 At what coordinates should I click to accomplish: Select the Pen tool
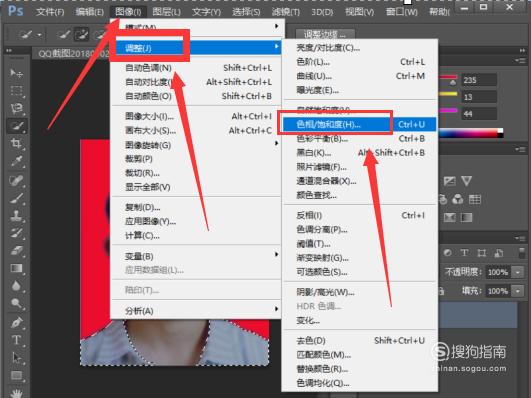coord(16,322)
